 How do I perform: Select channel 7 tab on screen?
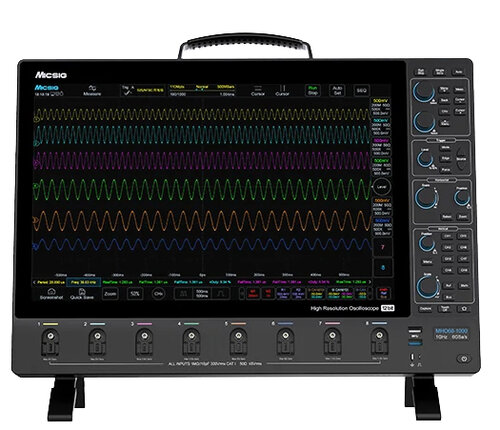[x=382, y=247]
